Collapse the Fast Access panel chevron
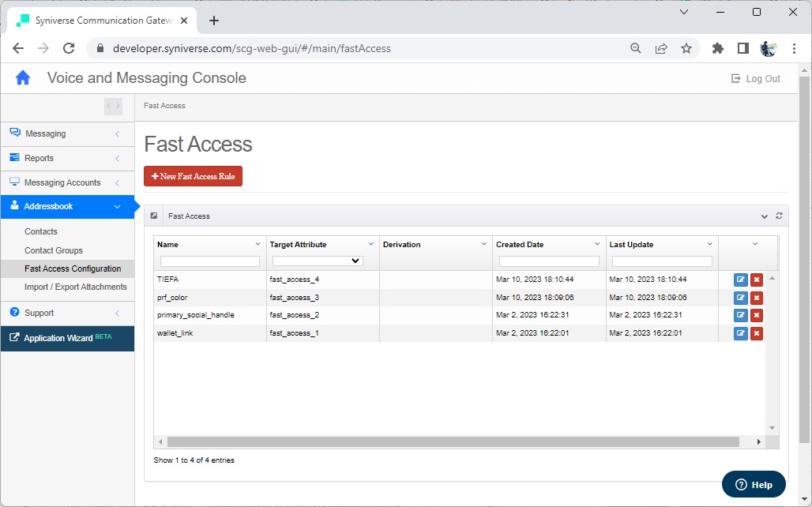 (765, 216)
